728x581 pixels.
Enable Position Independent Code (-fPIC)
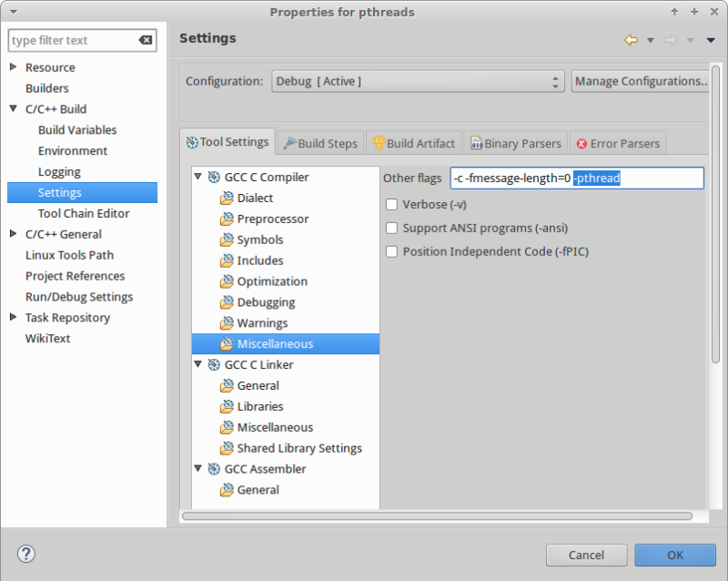click(x=391, y=251)
